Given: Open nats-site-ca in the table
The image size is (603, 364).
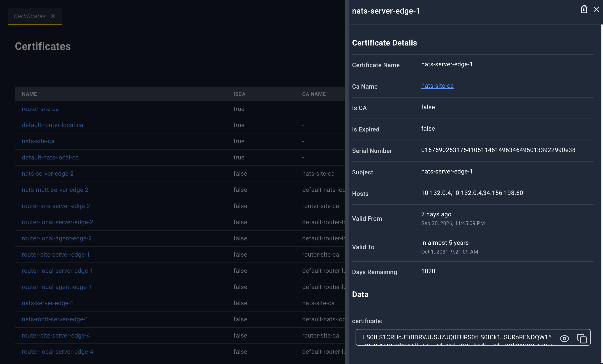Looking at the screenshot, I should pyautogui.click(x=38, y=141).
